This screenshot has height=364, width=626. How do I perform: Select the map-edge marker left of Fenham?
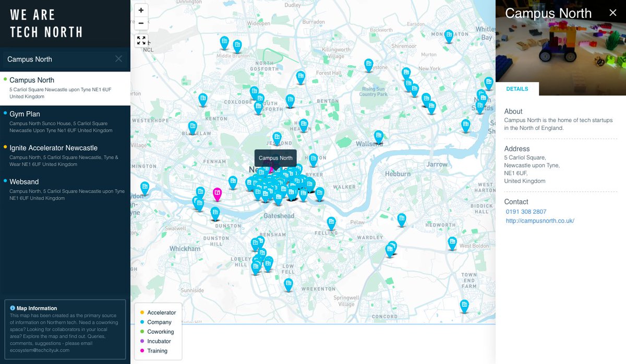[x=145, y=188]
